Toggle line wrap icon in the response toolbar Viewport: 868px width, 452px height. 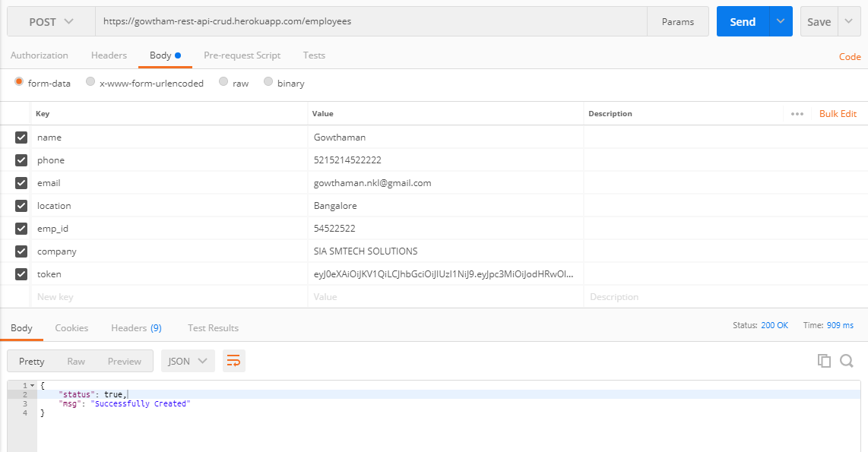click(233, 362)
